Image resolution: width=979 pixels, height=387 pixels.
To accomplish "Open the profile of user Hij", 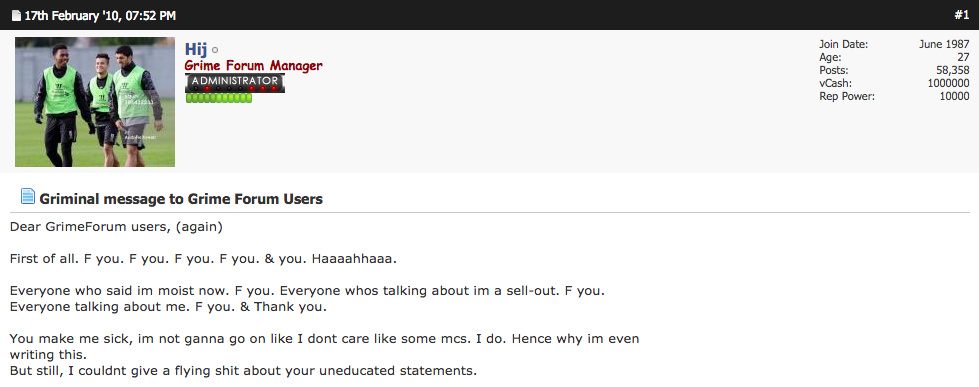I will click(x=196, y=49).
